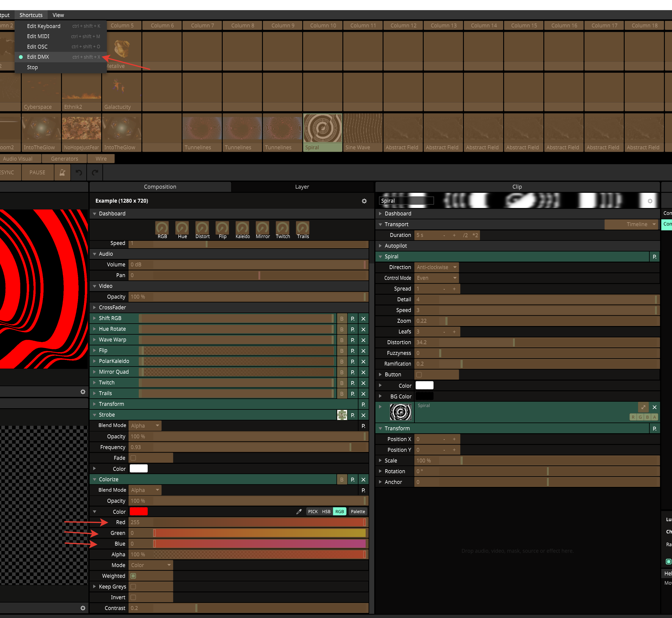Switch to the Layer tab
Screen dimensions: 672x618
pos(302,187)
